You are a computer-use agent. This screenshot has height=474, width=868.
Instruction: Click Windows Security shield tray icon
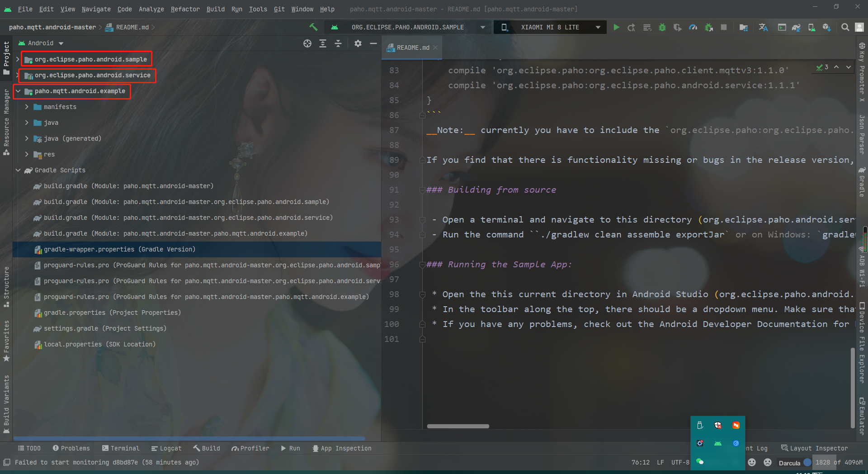tap(718, 425)
